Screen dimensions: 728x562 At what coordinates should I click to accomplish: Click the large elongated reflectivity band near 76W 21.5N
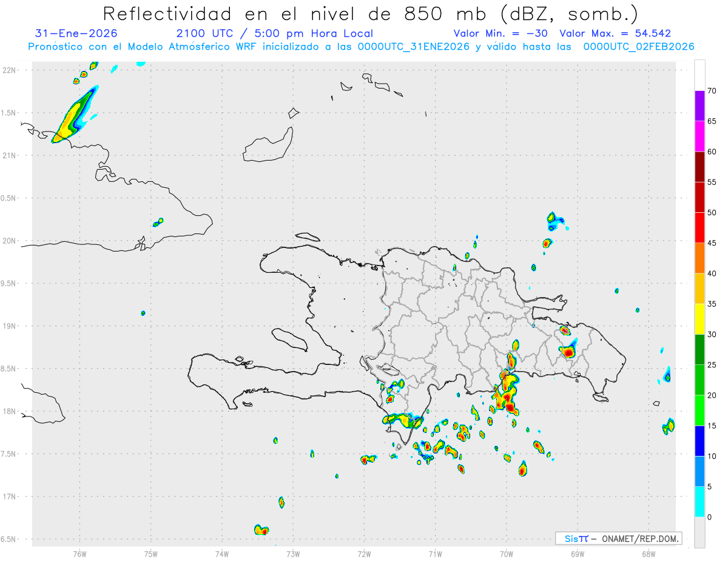pyautogui.click(x=75, y=114)
